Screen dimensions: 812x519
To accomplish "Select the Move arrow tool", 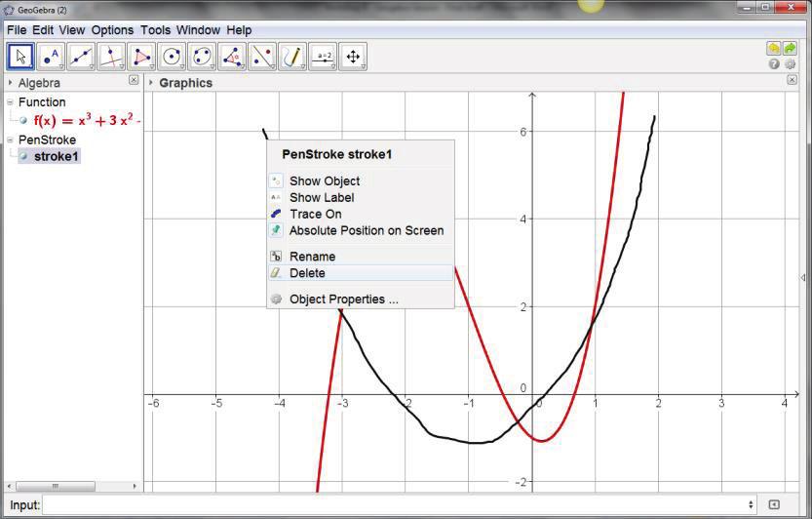I will [20, 57].
